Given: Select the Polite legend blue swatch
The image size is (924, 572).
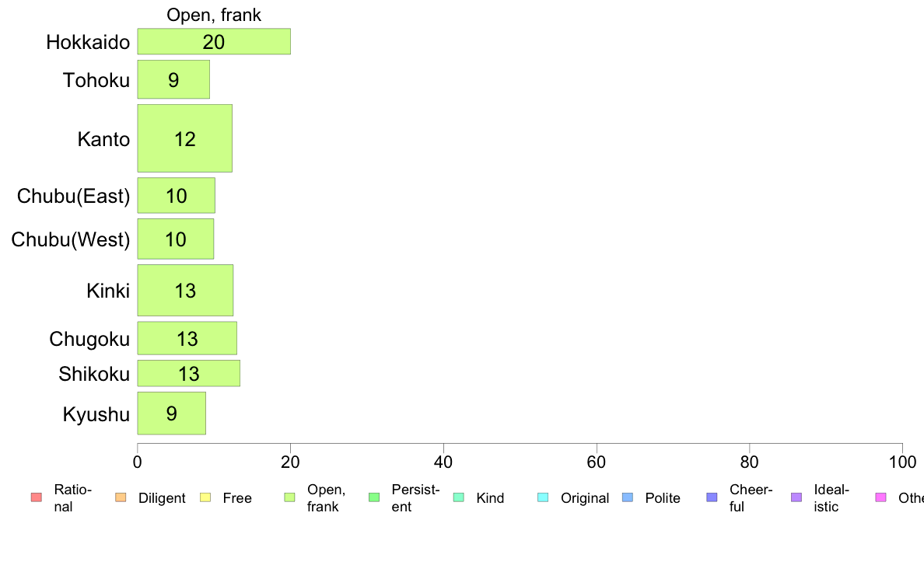Looking at the screenshot, I should pyautogui.click(x=628, y=497).
